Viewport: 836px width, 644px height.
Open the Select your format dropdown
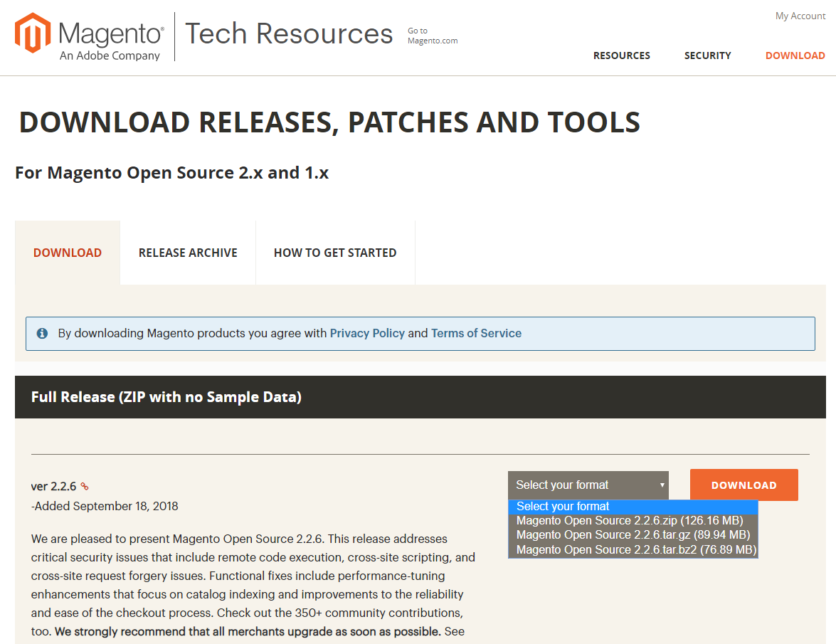click(588, 485)
